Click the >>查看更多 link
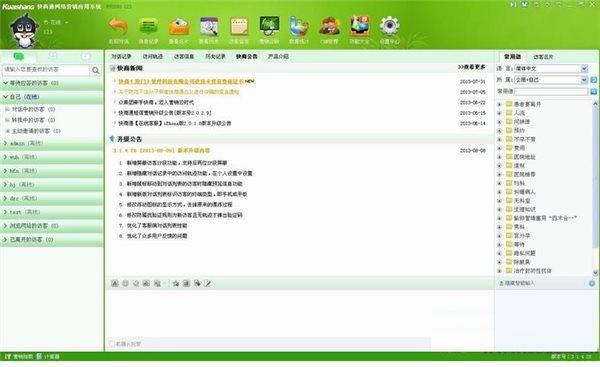Viewport: 600px width, 367px height. click(x=471, y=67)
